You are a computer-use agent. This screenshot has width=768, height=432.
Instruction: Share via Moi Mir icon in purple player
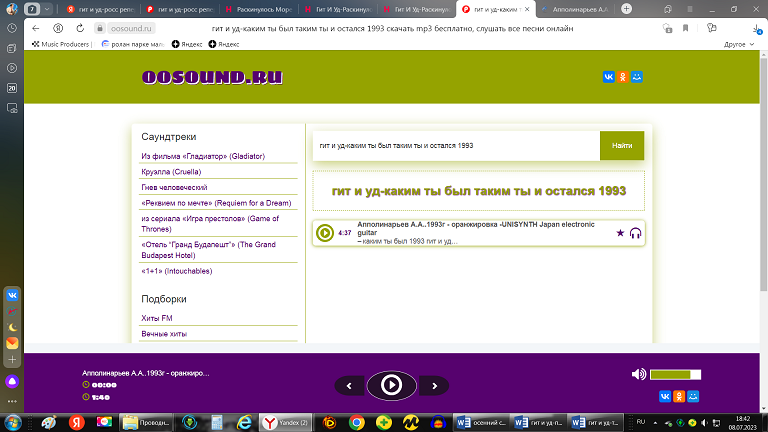[x=693, y=396]
